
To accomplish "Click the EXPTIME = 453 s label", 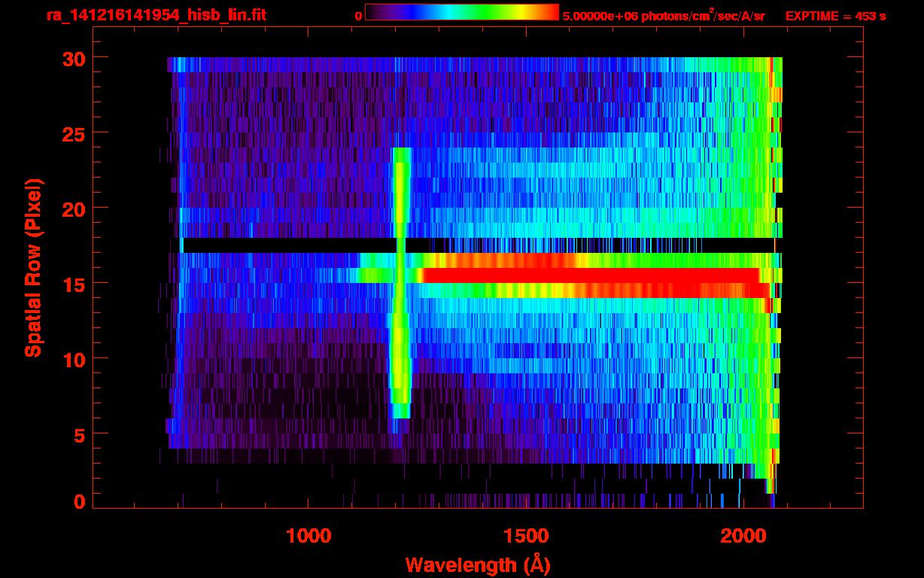I will pyautogui.click(x=835, y=16).
